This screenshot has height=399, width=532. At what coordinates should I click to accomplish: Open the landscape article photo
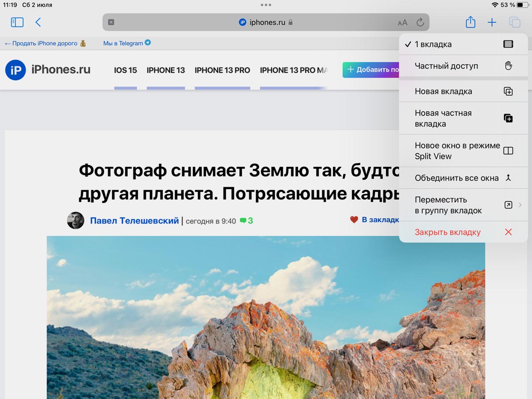(266, 317)
